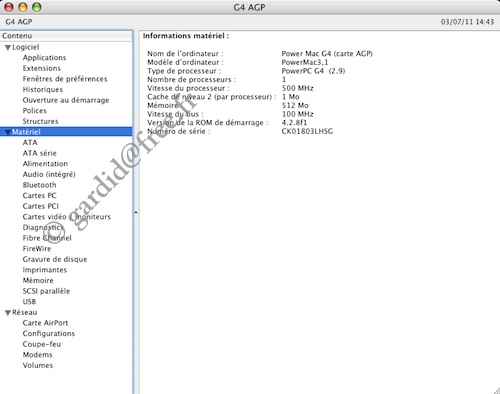Click the 512 Mo memory value
The image size is (500, 394).
pos(295,106)
